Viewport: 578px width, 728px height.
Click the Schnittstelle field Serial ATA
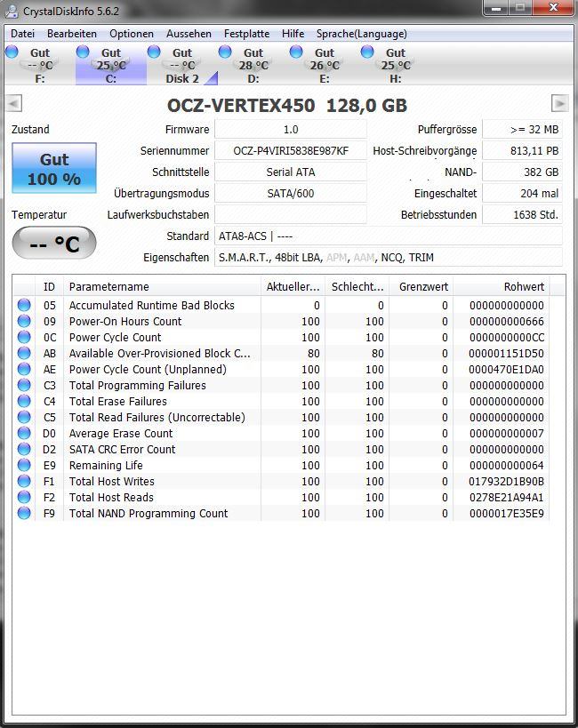click(x=291, y=172)
